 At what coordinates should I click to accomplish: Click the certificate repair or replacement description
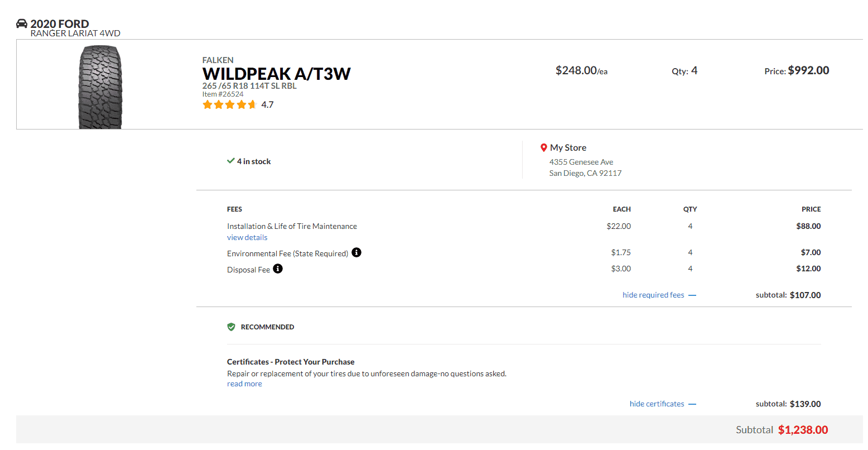(367, 374)
